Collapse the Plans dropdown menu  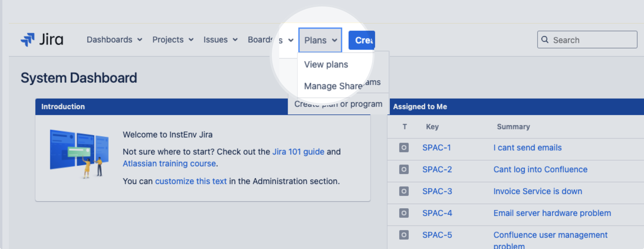pos(320,40)
